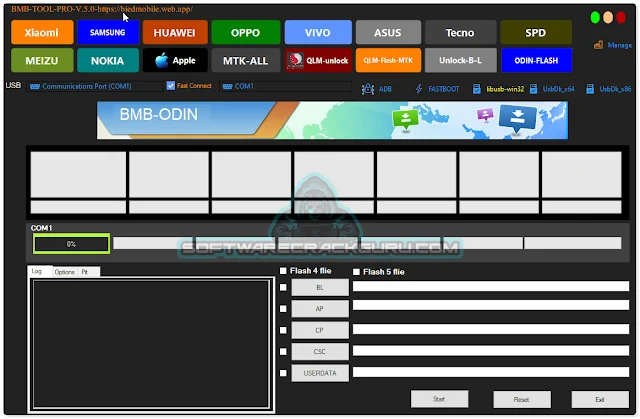
Task: Click the green window control dot
Action: [x=595, y=18]
